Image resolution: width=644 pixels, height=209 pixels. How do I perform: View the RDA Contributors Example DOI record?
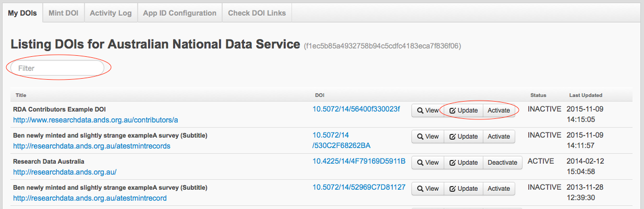pyautogui.click(x=428, y=110)
